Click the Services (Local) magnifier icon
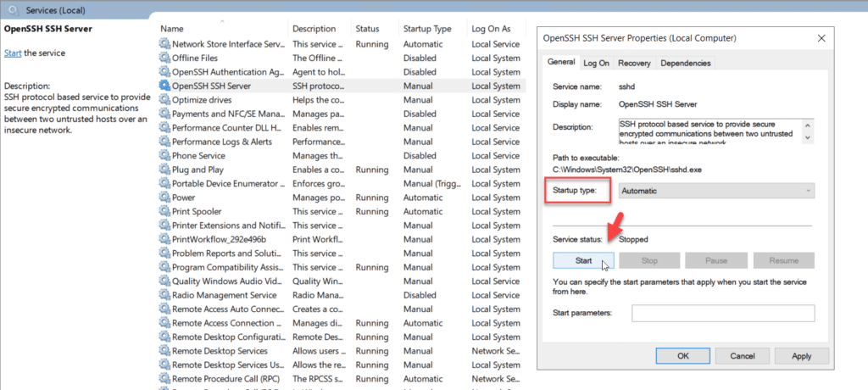868x390 pixels. (14, 10)
